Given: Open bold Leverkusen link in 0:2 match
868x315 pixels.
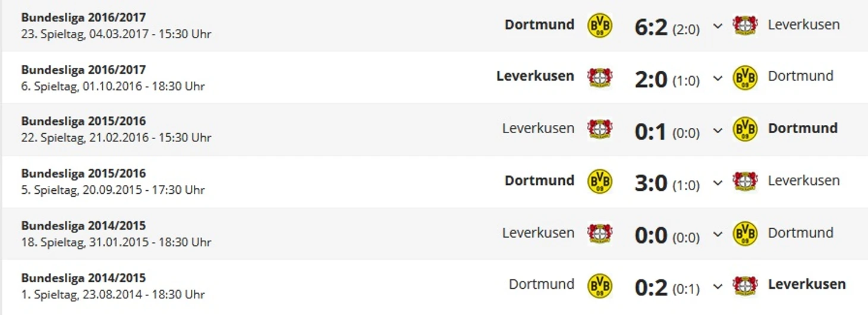Looking at the screenshot, I should point(806,285).
